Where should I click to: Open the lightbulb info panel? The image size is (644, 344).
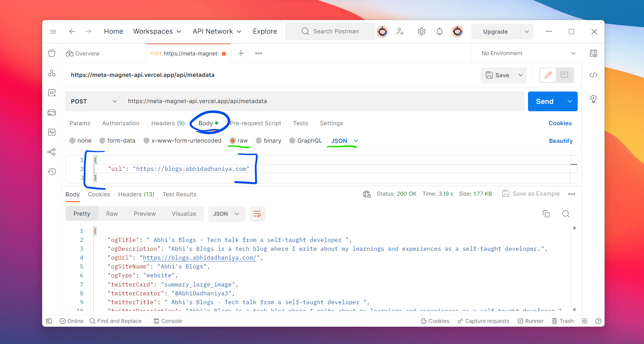(x=593, y=99)
